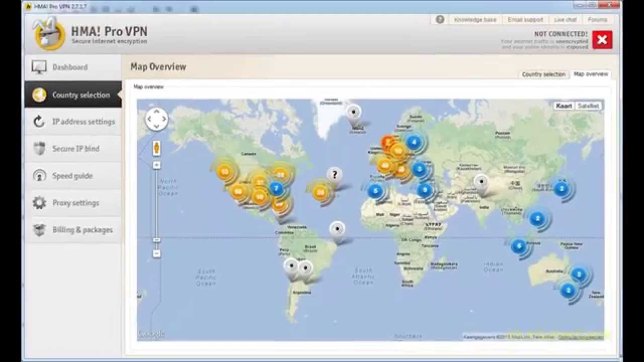Select the lower blue 2 cluster in southeast Australia
This screenshot has height=362, width=644.
tap(568, 290)
